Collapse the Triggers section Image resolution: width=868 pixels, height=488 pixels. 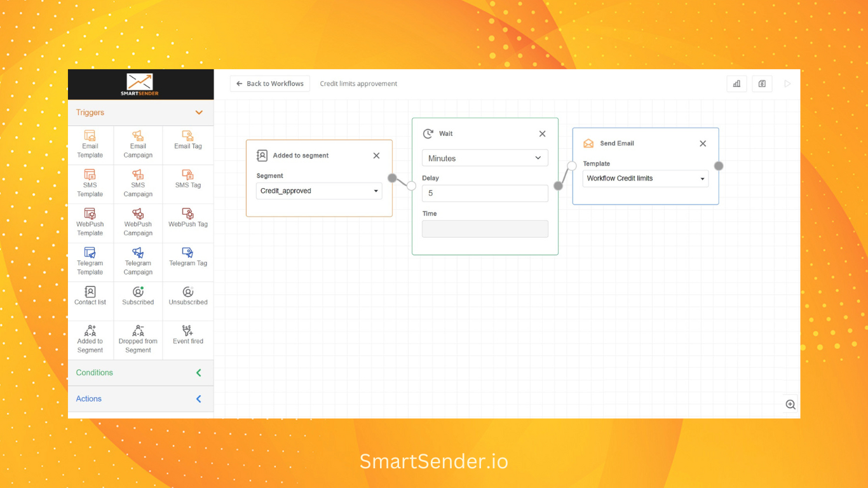pos(199,112)
